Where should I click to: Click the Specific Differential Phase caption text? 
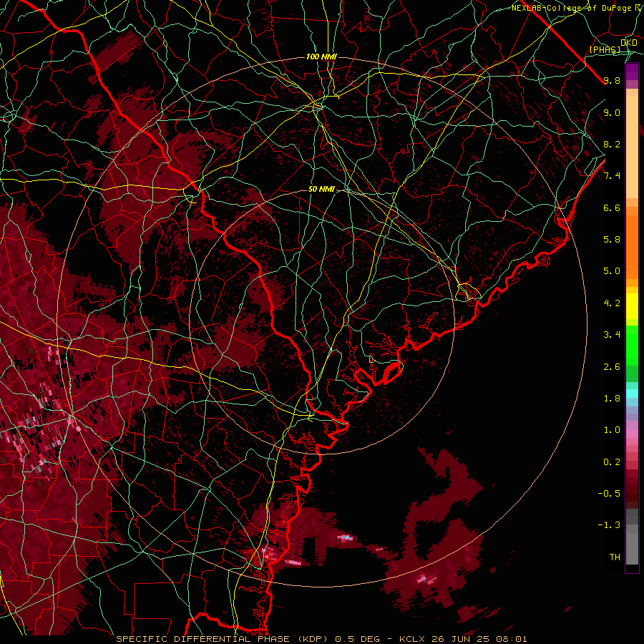(x=321, y=639)
